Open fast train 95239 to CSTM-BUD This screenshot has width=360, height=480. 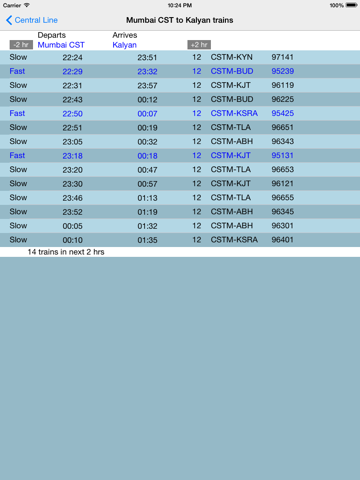coord(180,71)
